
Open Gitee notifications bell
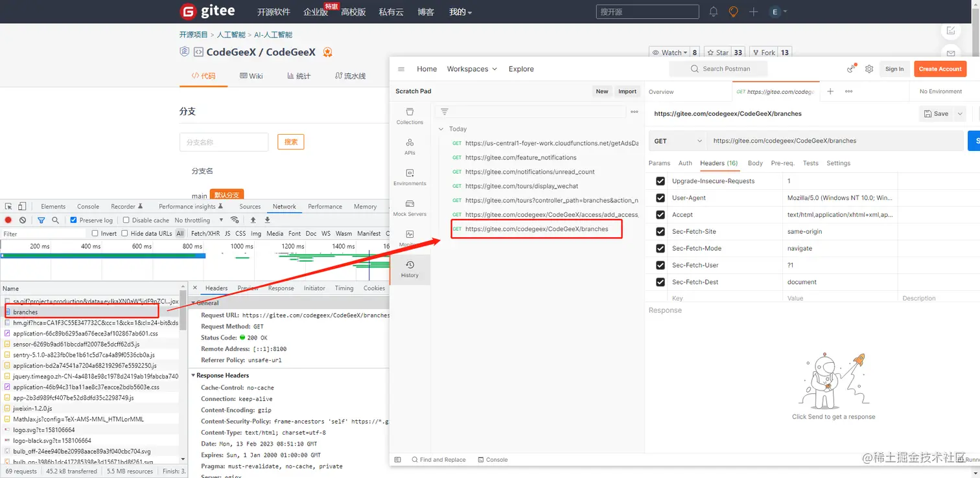714,12
